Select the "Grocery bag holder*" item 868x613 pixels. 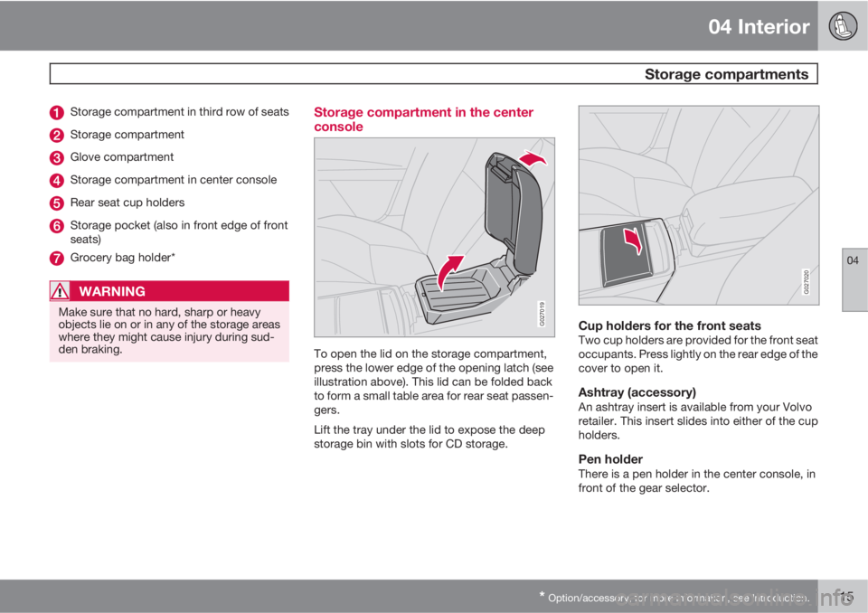pyautogui.click(x=122, y=258)
